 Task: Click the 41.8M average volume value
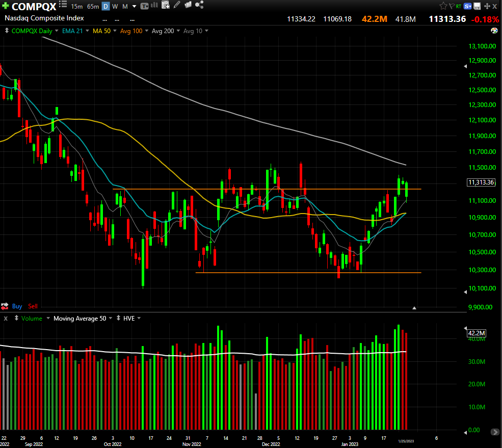pyautogui.click(x=405, y=19)
